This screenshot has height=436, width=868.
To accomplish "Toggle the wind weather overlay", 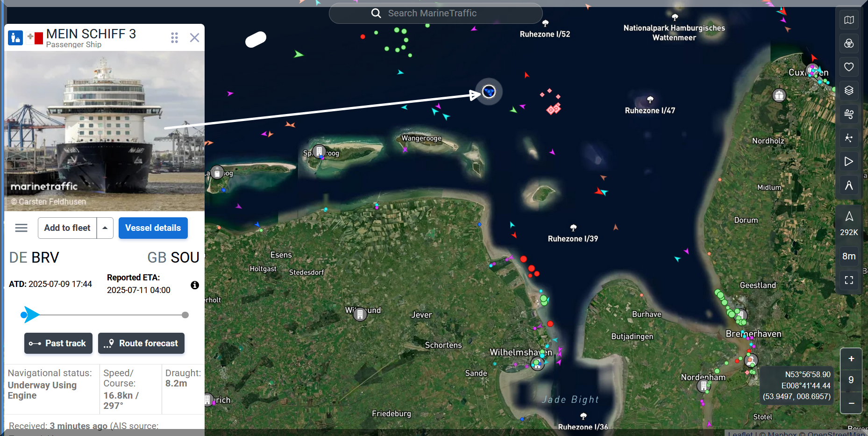I will point(849,114).
